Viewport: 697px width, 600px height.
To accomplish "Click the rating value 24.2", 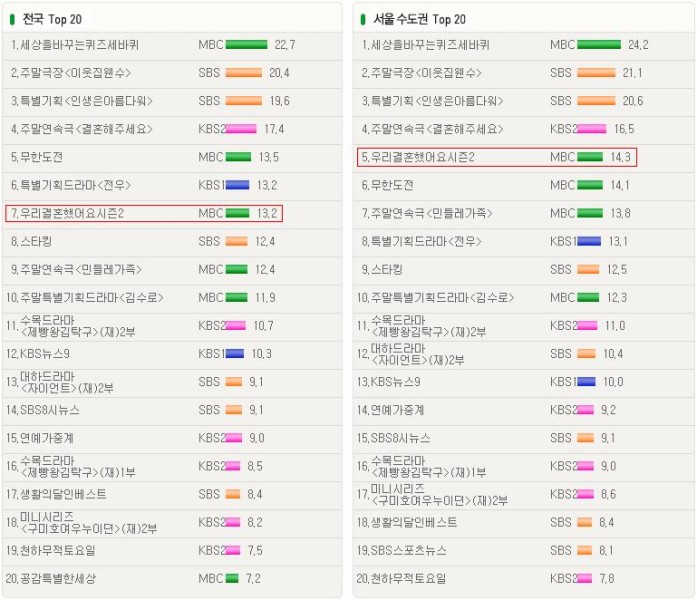I will pos(638,45).
